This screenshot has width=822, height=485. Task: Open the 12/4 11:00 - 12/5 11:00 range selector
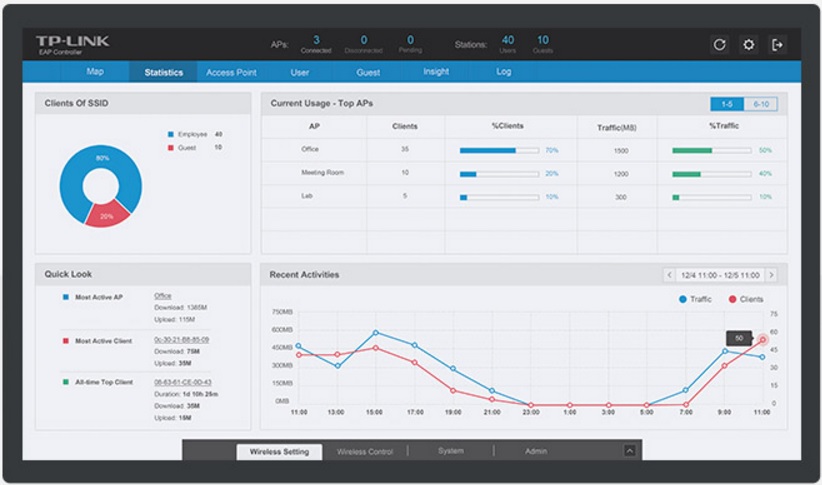click(x=720, y=275)
